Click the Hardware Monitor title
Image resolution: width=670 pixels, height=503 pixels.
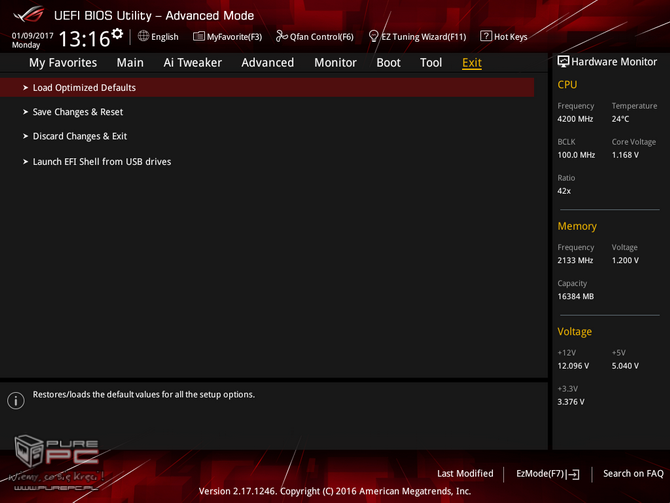pos(614,62)
